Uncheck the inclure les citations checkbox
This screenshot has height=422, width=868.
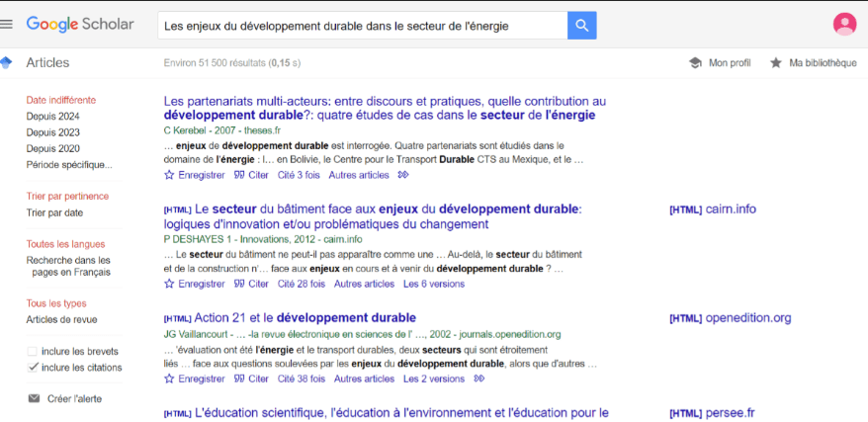pos(33,368)
